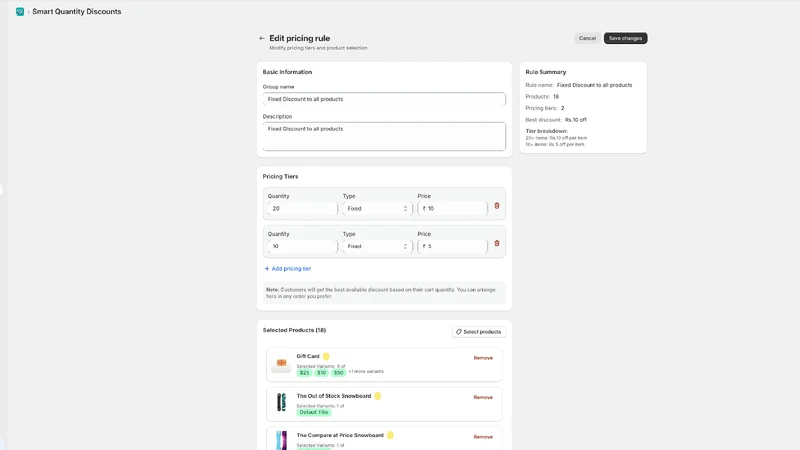Viewport: 800px width, 450px height.
Task: Click the Gift Card product thumbnail
Action: 281,363
